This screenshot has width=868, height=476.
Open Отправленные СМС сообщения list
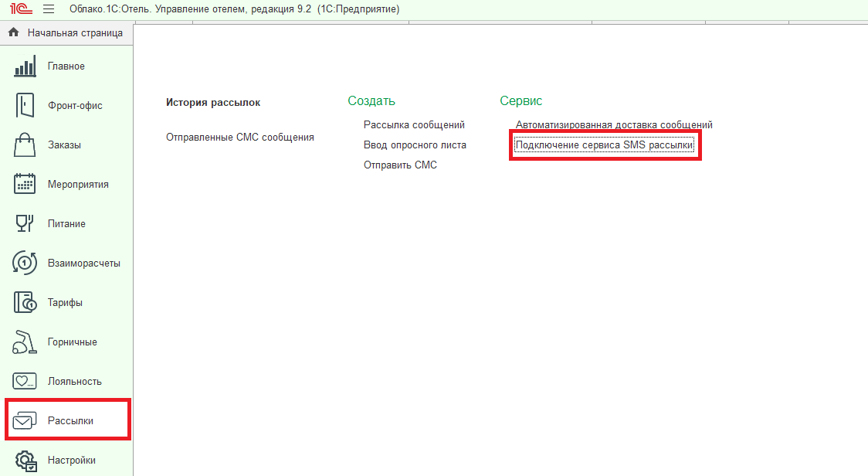239,137
